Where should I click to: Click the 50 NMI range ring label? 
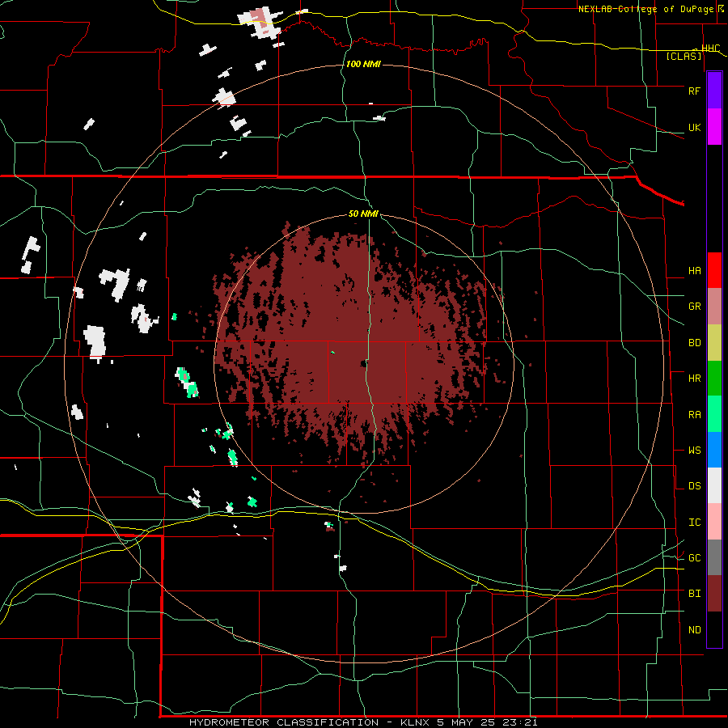click(363, 214)
